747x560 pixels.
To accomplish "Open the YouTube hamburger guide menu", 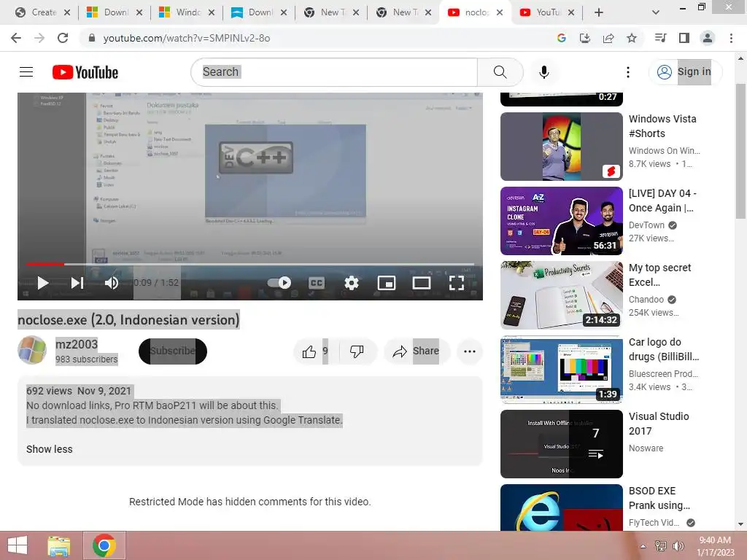I will tap(26, 72).
